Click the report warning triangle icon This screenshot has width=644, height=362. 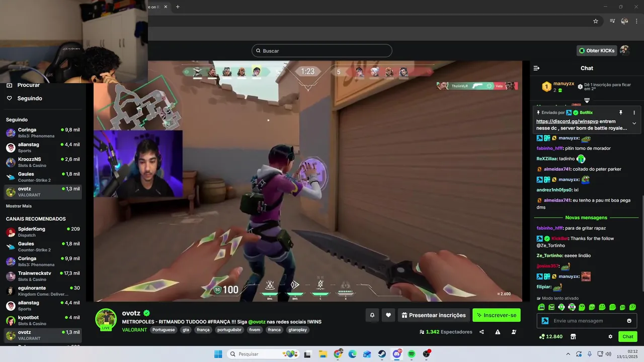498,332
